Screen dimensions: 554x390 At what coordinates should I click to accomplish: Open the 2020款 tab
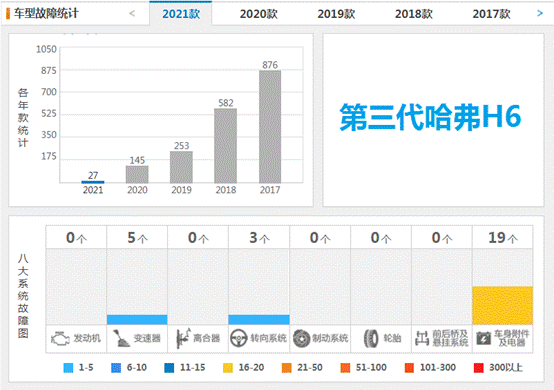(x=259, y=14)
